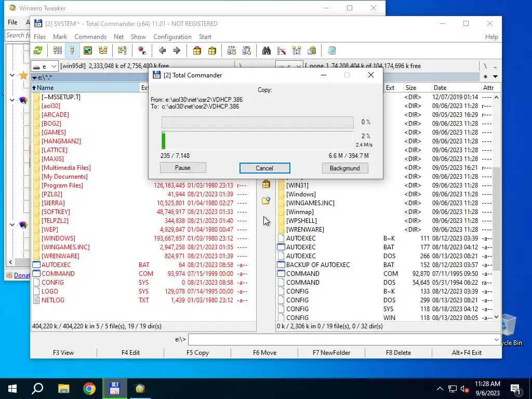Show hidden system tray icons chevron
This screenshot has width=532, height=399.
pyautogui.click(x=440, y=389)
